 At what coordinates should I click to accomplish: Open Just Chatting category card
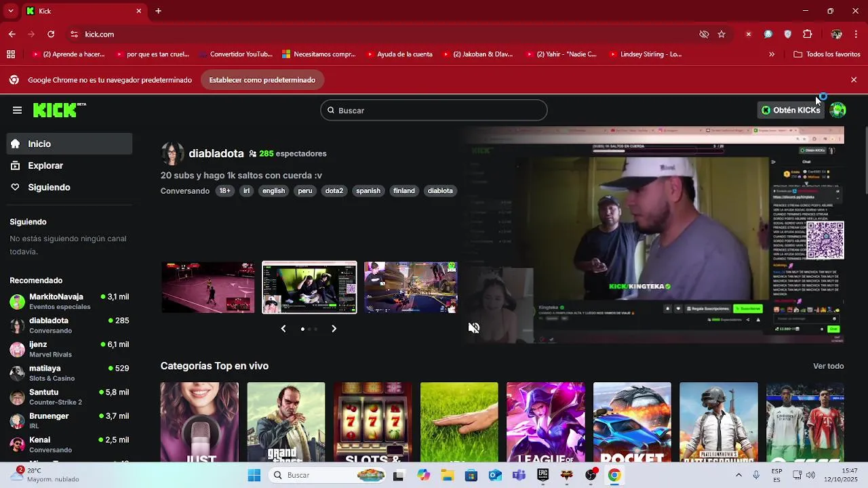point(199,422)
